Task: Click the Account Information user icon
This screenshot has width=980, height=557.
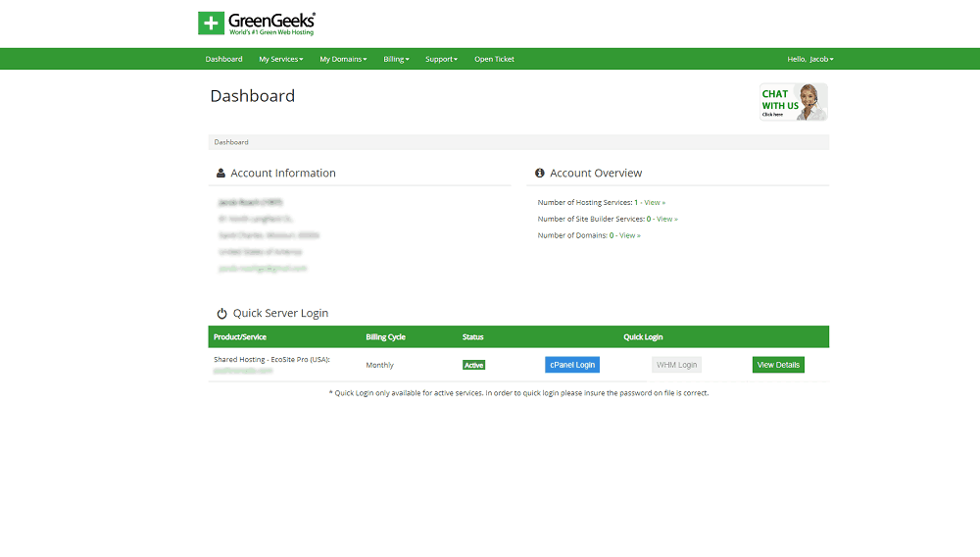Action: coord(220,174)
